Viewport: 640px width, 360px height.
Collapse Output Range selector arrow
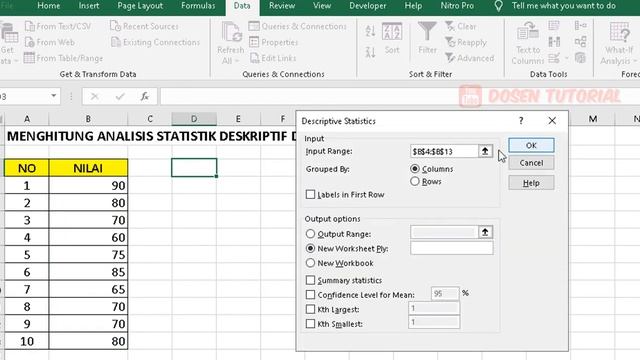click(485, 232)
